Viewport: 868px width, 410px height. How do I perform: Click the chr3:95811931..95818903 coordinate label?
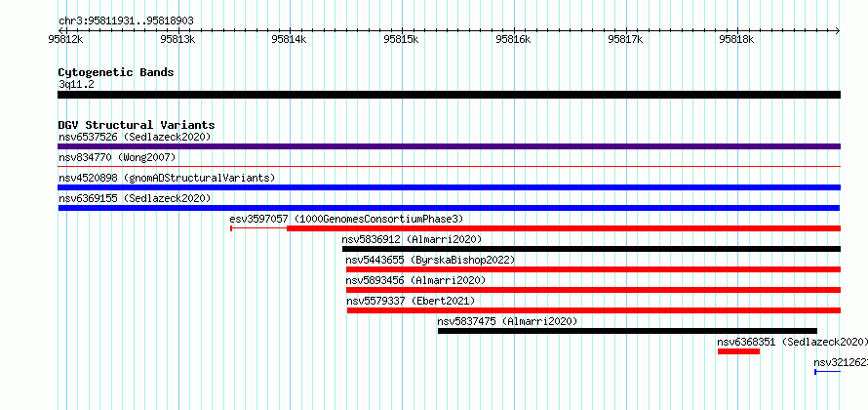click(x=126, y=21)
